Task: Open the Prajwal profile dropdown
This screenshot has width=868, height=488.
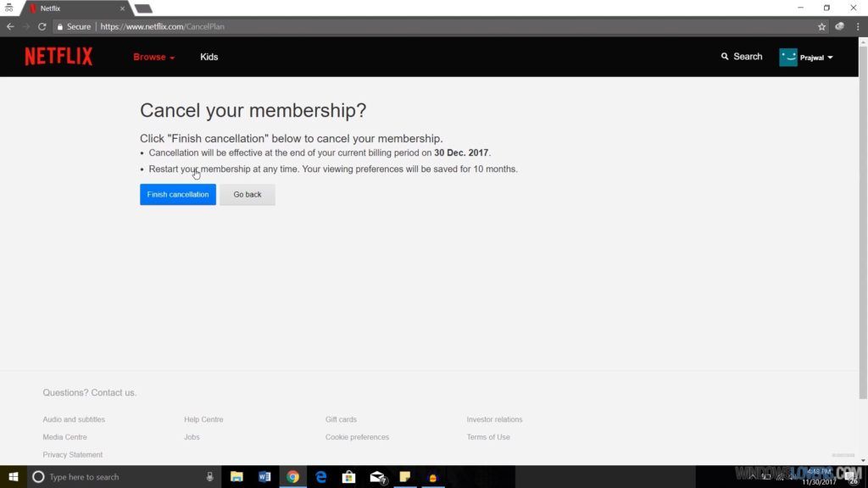Action: [816, 58]
